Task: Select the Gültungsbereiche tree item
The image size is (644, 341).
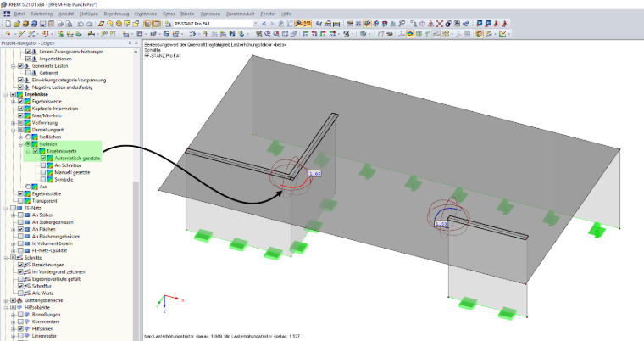Action: pos(43,300)
